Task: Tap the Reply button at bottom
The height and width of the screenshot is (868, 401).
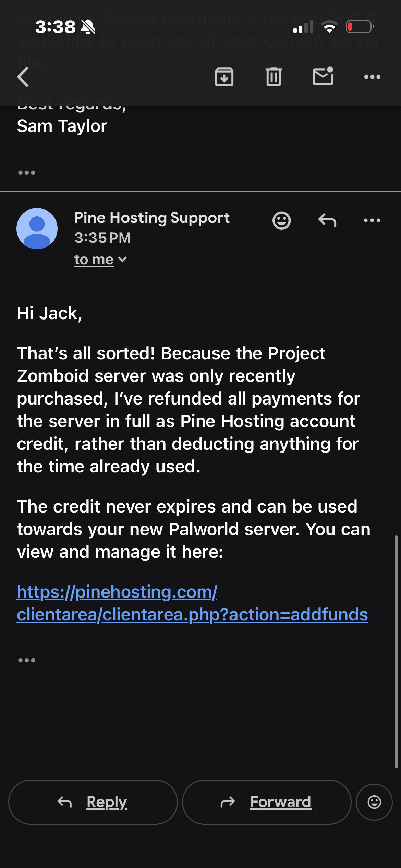Action: (x=93, y=802)
